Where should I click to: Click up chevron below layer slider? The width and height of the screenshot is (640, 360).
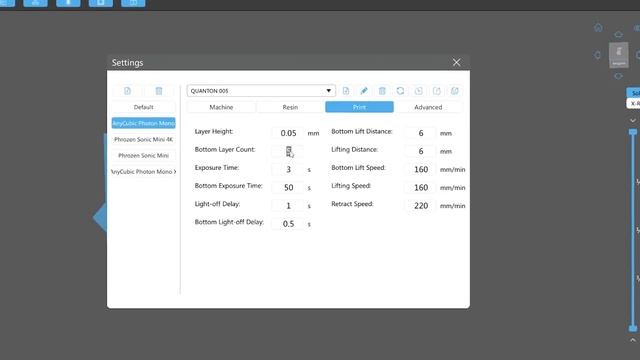[633, 340]
